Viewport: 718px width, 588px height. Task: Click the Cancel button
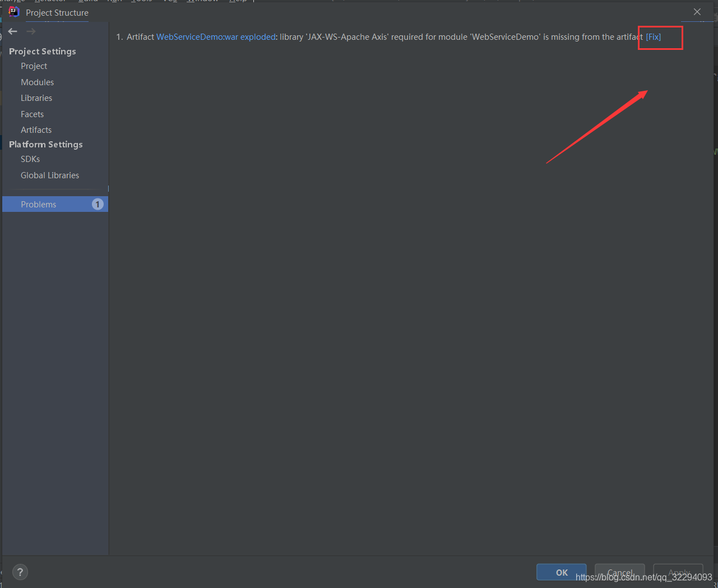click(x=620, y=572)
